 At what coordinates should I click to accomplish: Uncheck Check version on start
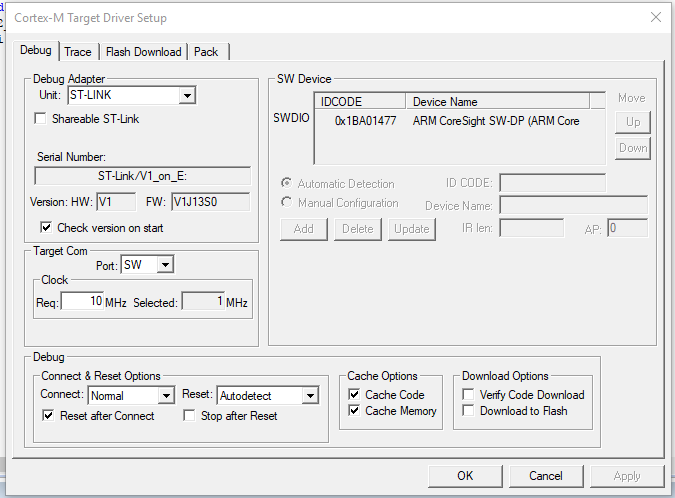(46, 227)
